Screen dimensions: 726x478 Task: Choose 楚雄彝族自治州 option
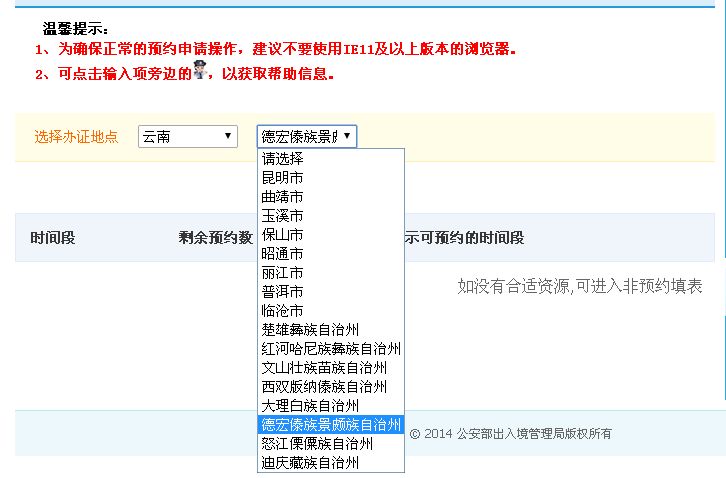(x=331, y=330)
